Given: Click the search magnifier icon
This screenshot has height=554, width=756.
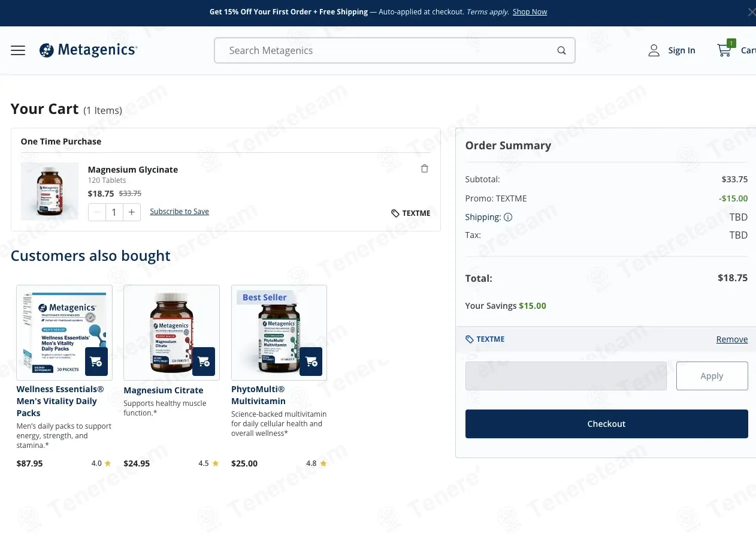Looking at the screenshot, I should point(561,50).
